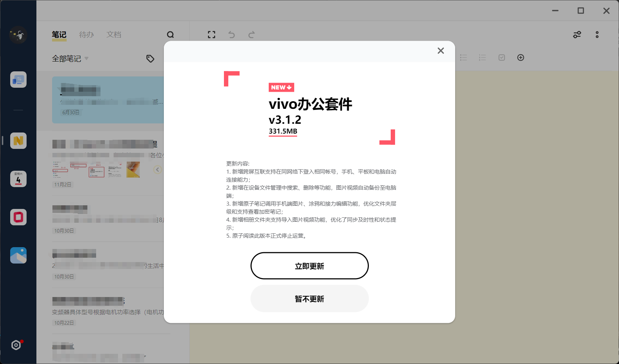Click the undo arrow icon
Viewport: 619px width, 364px height.
(x=232, y=35)
